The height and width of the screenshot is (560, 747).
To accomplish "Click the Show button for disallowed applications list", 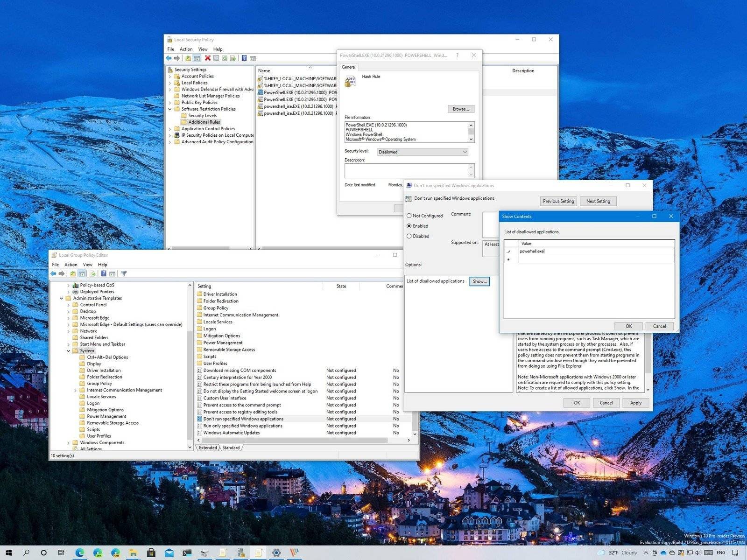I will click(479, 281).
